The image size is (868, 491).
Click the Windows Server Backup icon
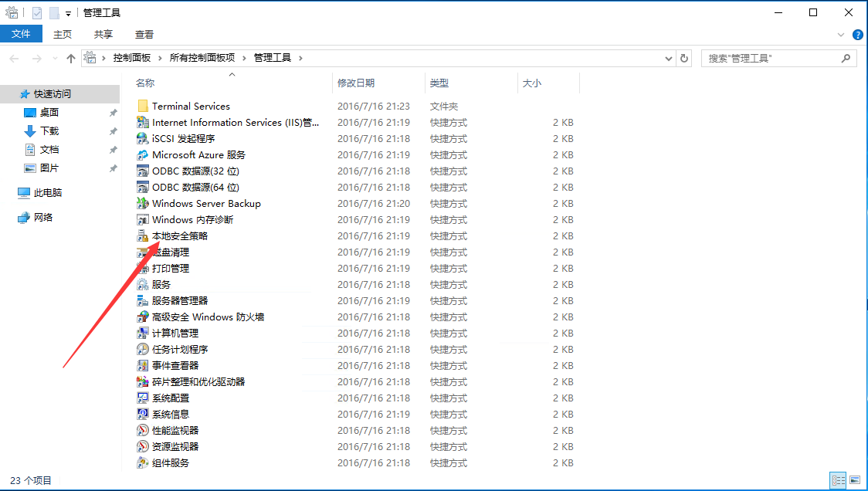tap(142, 204)
